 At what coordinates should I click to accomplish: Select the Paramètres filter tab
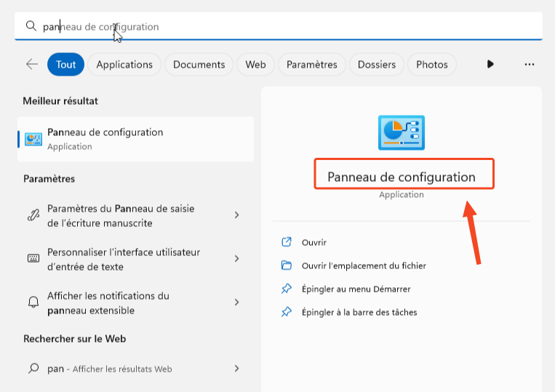pos(312,65)
